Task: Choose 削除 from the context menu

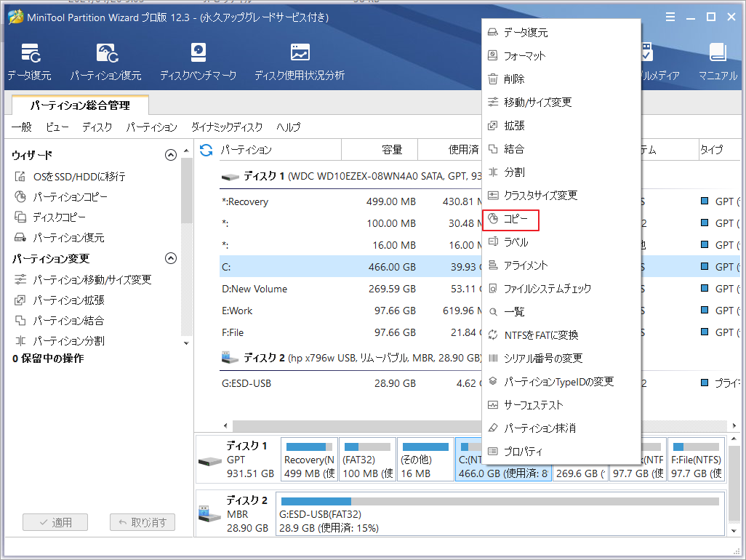Action: tap(561, 79)
